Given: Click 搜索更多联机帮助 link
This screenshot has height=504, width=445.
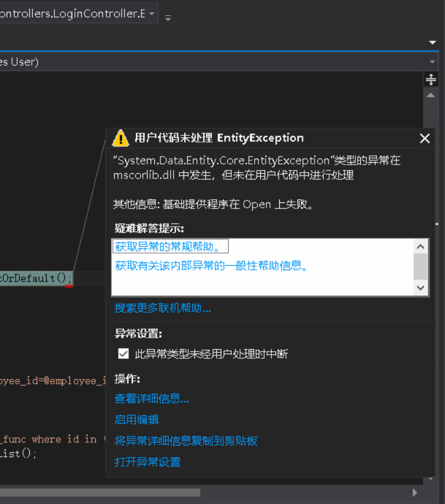Looking at the screenshot, I should coord(163,308).
